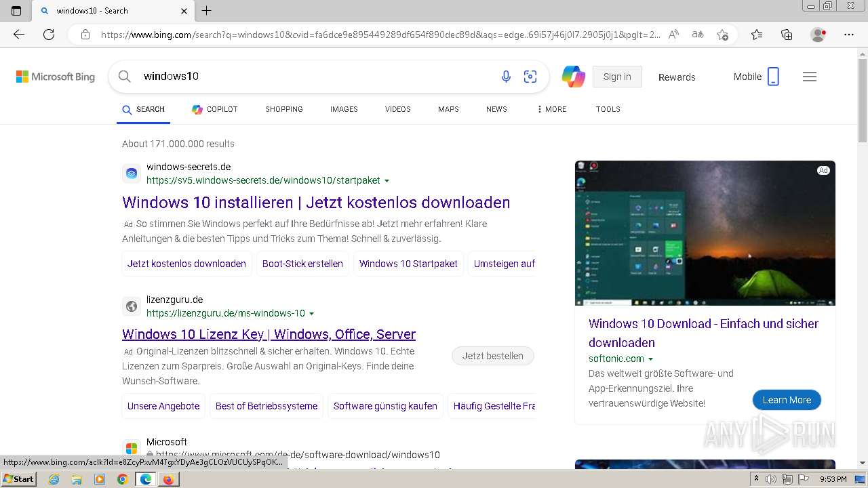
Task: Open Collections icon in Edge toolbar
Action: 787,35
